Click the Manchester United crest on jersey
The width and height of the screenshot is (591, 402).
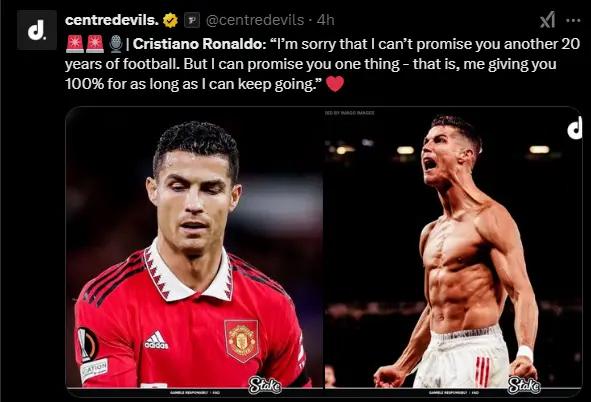242,340
